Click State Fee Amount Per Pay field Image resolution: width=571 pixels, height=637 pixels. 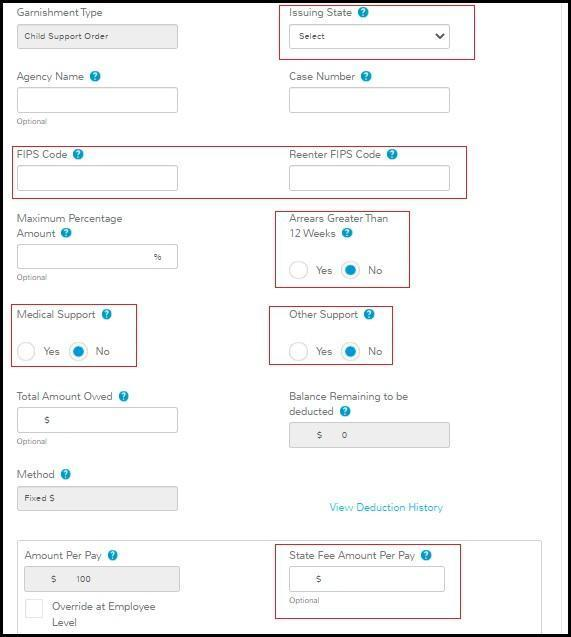coord(367,579)
